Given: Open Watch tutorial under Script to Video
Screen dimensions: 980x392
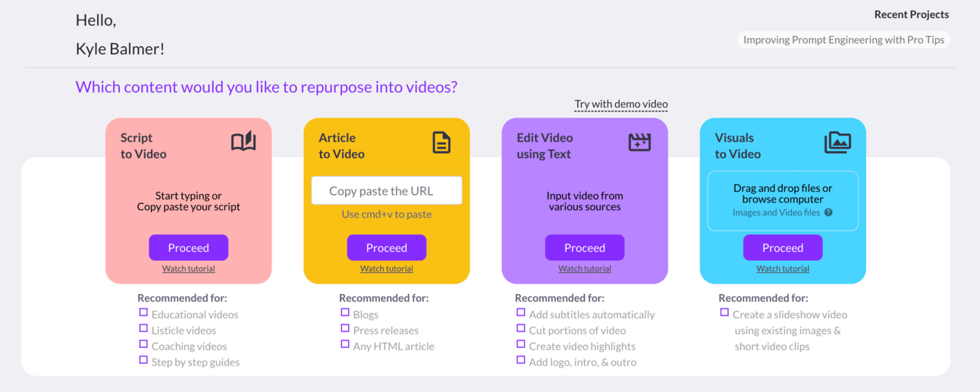Looking at the screenshot, I should 188,268.
